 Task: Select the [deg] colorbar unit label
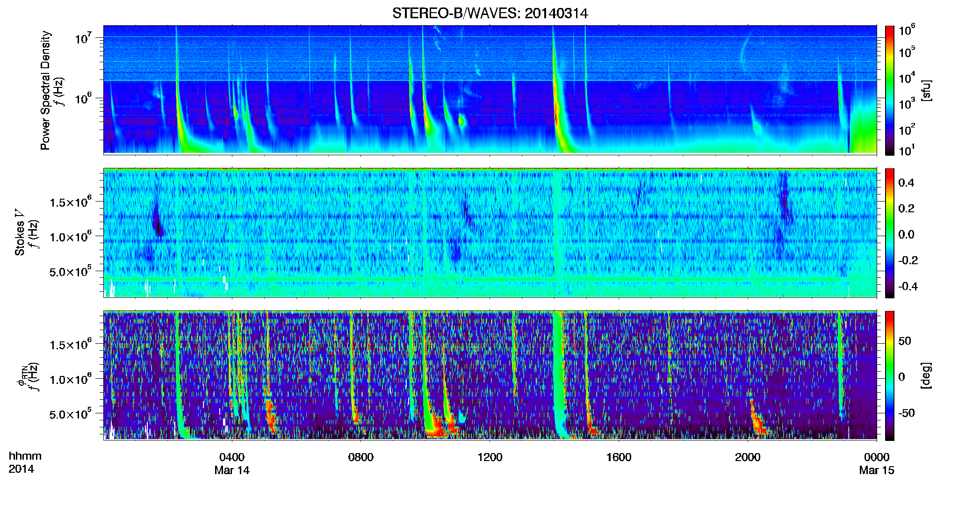(x=926, y=375)
